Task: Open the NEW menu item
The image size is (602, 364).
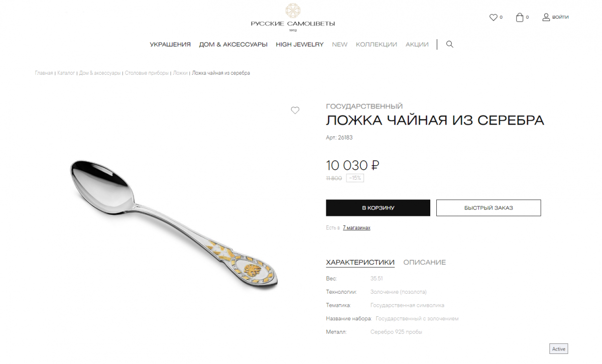Action: point(339,45)
